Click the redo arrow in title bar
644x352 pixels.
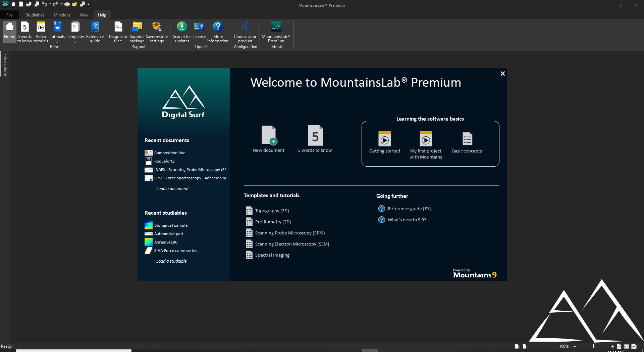(55, 4)
